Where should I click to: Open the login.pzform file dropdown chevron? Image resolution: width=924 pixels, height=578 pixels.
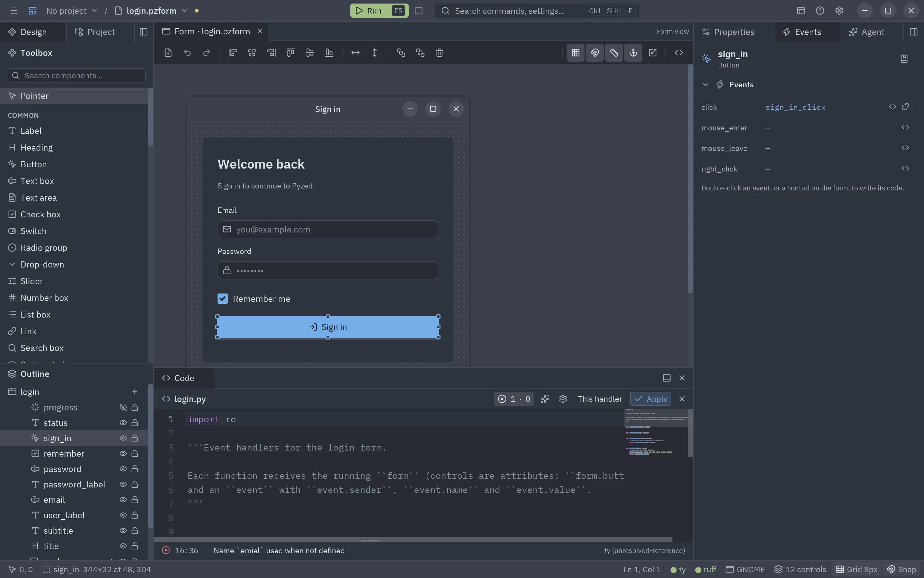[184, 11]
